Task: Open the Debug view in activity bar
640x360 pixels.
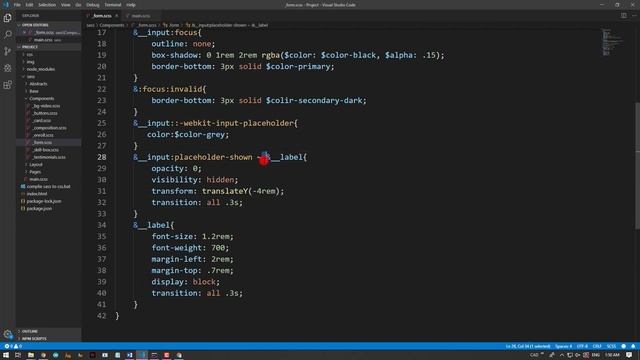Action: (8, 68)
